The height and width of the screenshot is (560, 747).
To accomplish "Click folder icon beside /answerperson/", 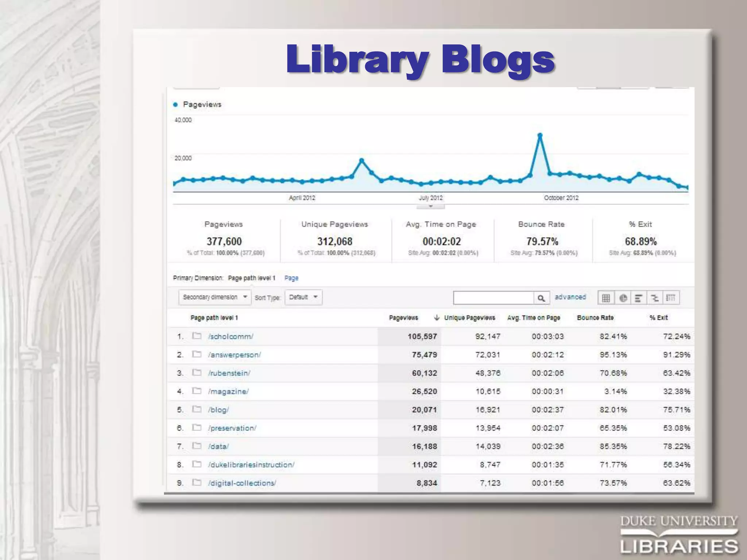I will 197,354.
